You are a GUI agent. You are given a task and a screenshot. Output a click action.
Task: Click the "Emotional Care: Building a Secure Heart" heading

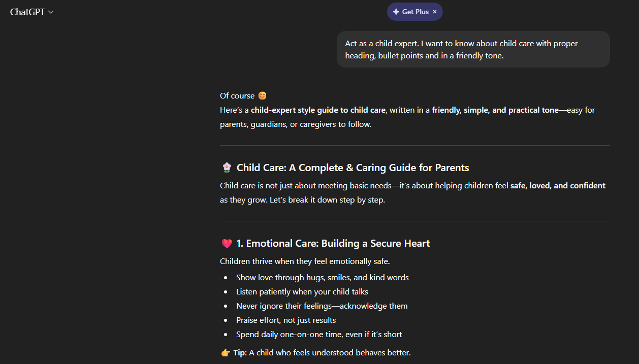click(333, 243)
